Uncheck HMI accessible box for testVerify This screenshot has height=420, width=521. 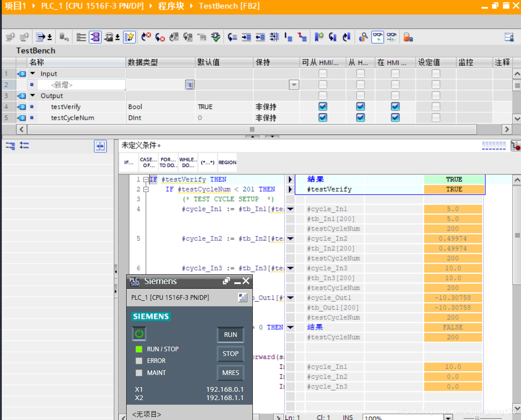pyautogui.click(x=322, y=107)
